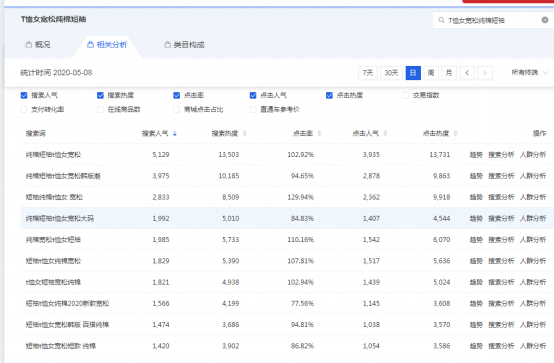554x363 pixels.
Task: Select the 相关分析 tab
Action: click(107, 45)
